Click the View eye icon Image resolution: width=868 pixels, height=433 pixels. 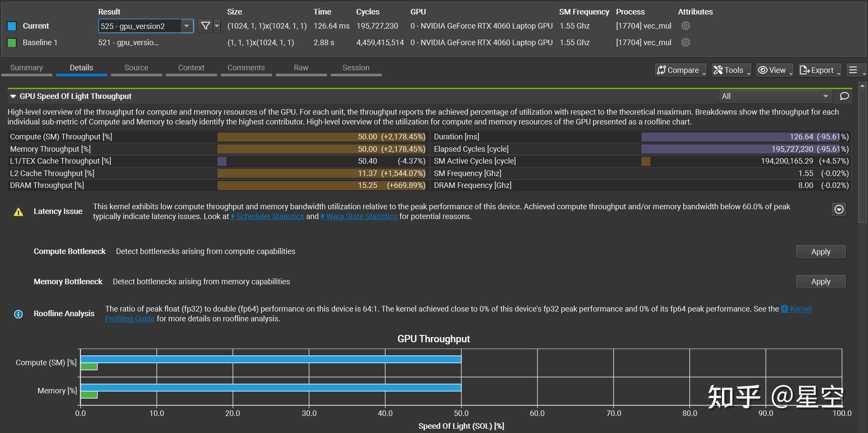pyautogui.click(x=762, y=70)
